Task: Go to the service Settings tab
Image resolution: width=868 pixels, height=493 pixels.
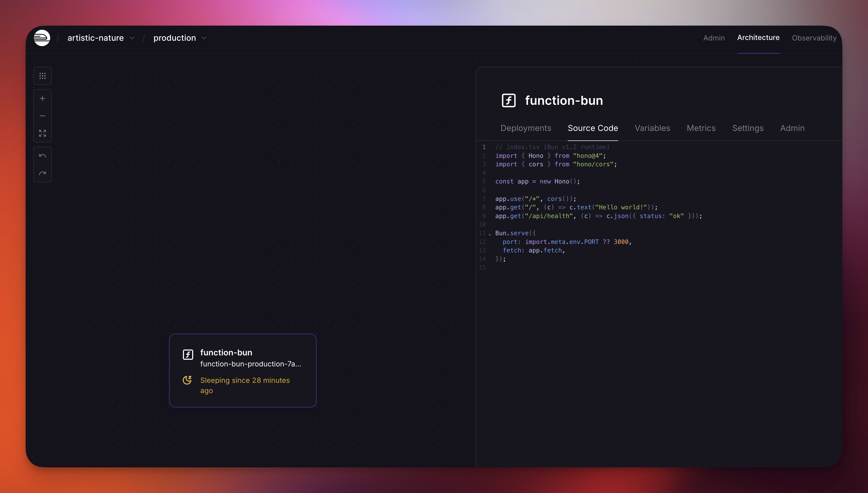Action: [748, 128]
